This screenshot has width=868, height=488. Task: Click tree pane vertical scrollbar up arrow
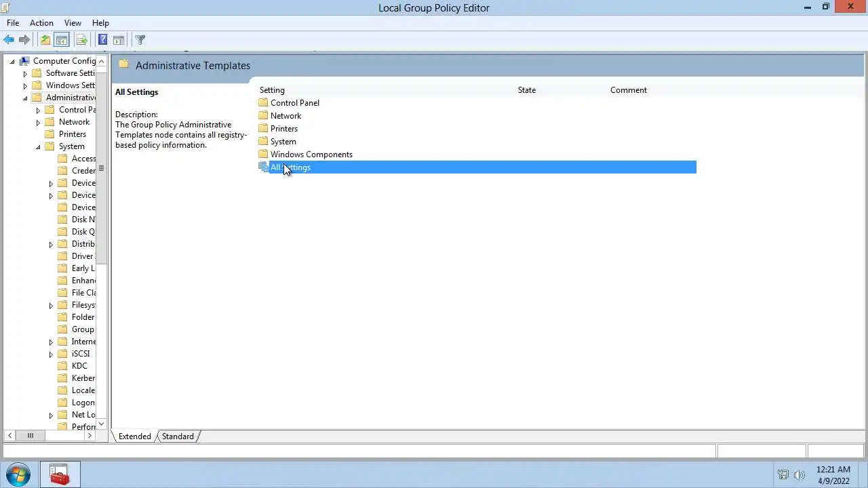(102, 61)
